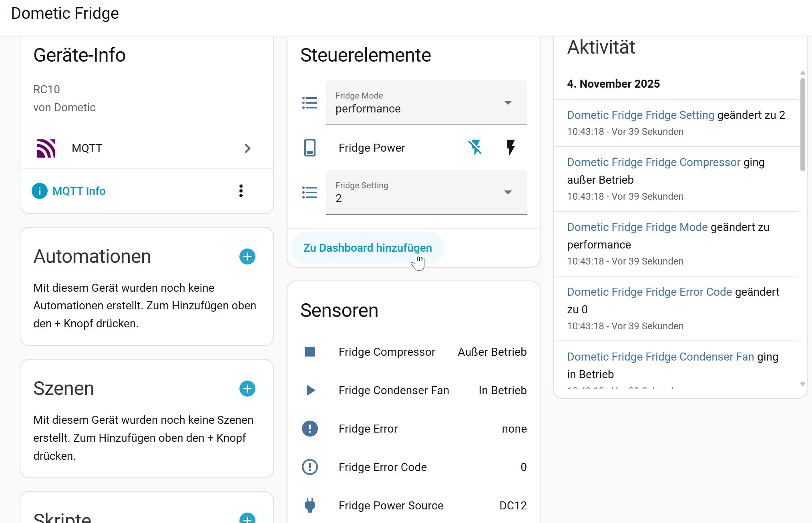Add a new scene with plus icon
Screen dimensions: 812x523
click(x=247, y=389)
